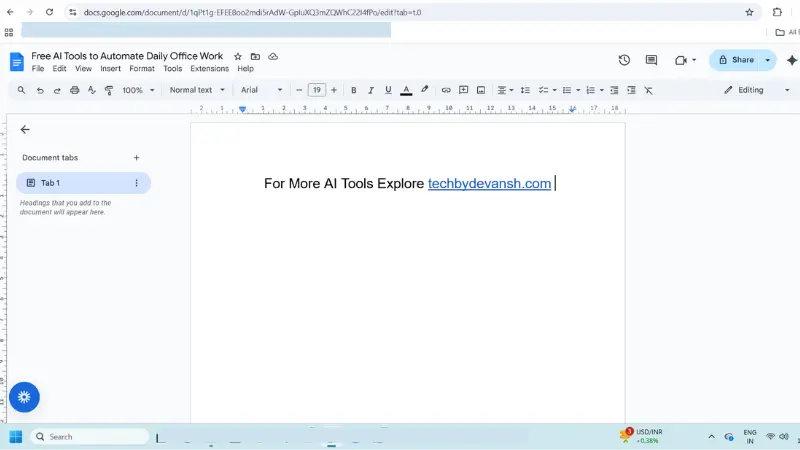
Task: Open version history clock icon
Action: (624, 60)
